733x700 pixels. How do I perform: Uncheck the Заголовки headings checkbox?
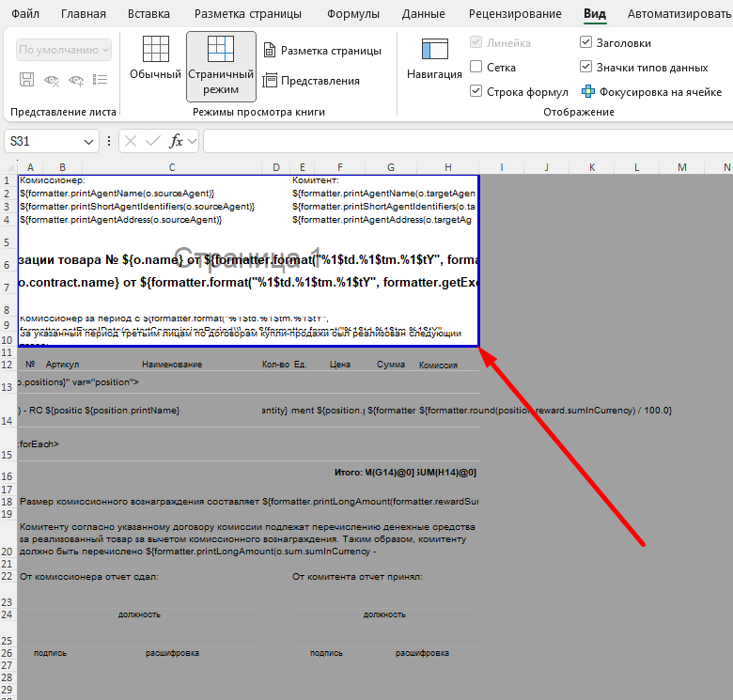tap(585, 42)
